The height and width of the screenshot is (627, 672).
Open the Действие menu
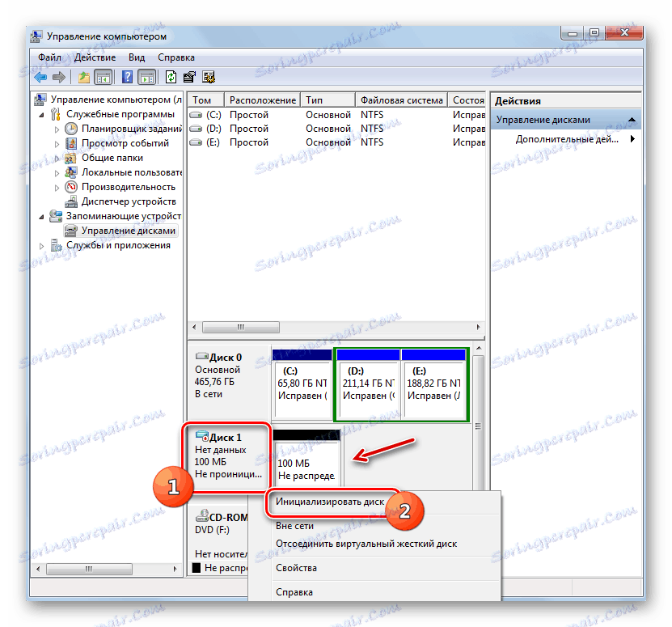(95, 57)
